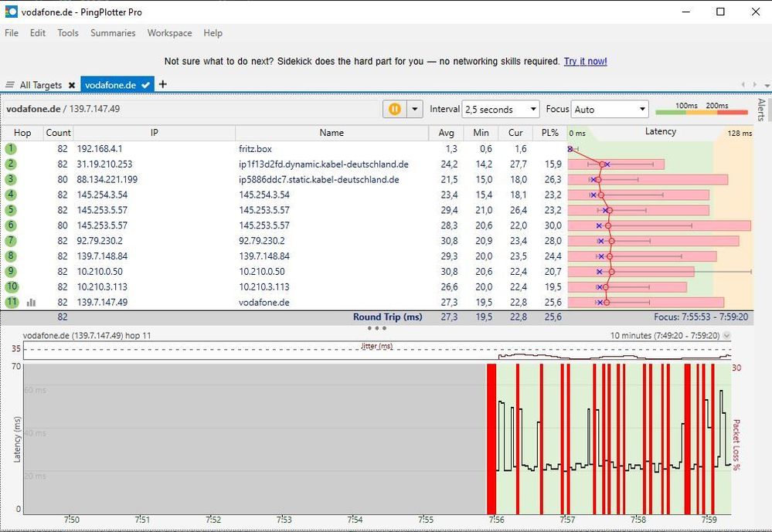Click the hamburger icon beside All Targets

(x=10, y=85)
